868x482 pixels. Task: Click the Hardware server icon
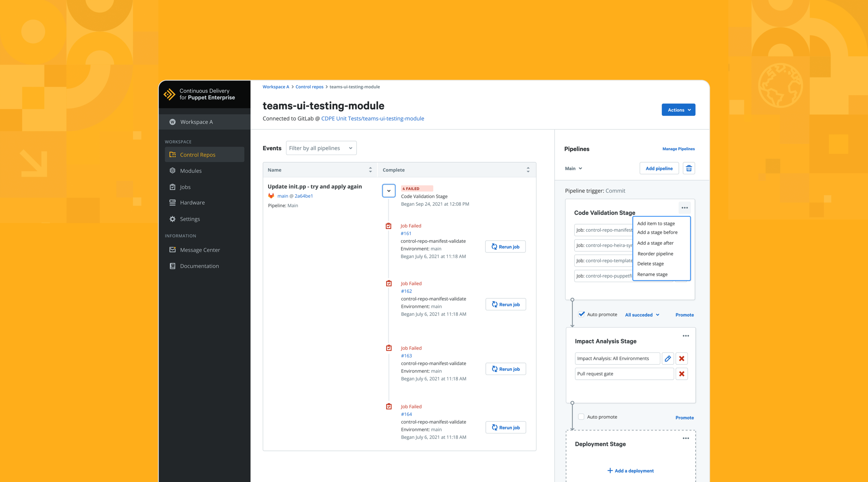(x=173, y=203)
